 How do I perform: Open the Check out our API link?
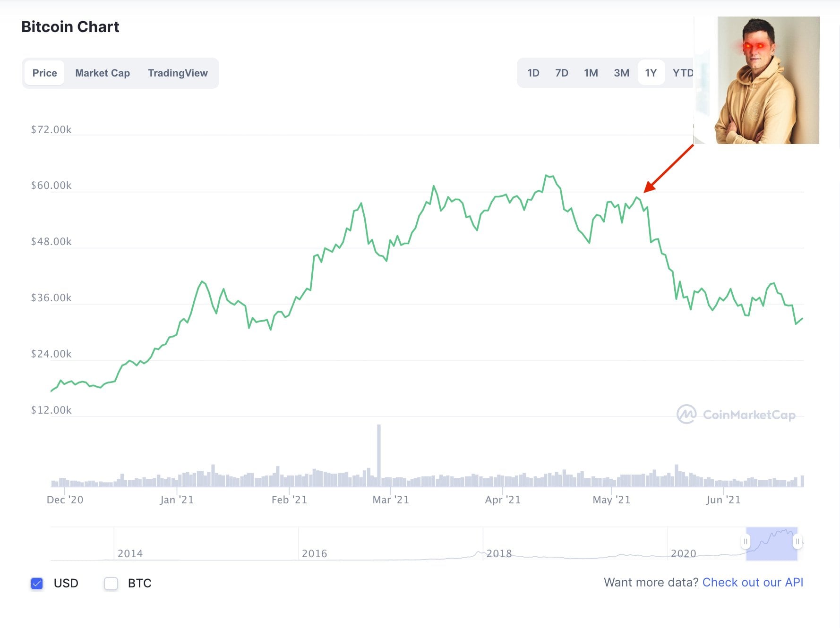click(x=753, y=582)
